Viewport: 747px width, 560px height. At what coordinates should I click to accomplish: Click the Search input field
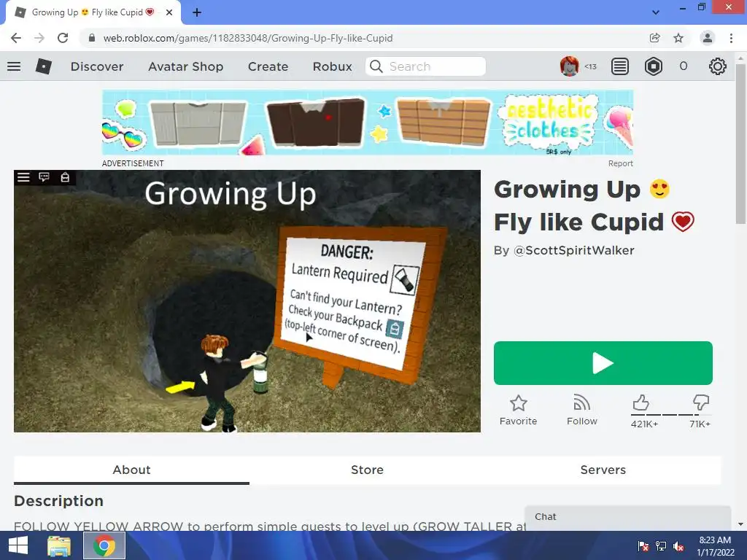425,66
